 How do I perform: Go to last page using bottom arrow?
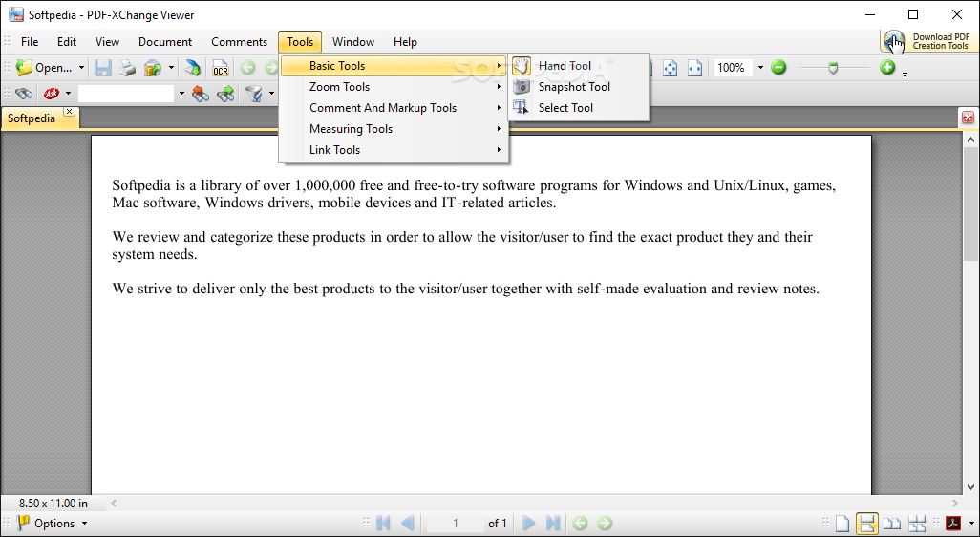click(x=553, y=523)
